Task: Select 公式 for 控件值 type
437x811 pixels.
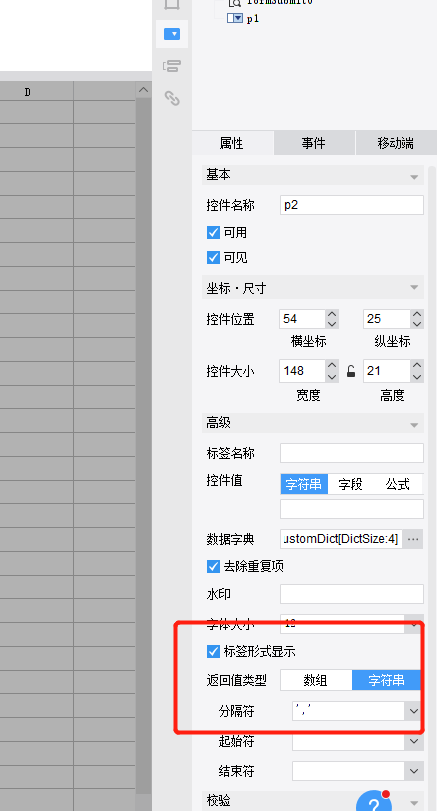Action: pos(397,484)
